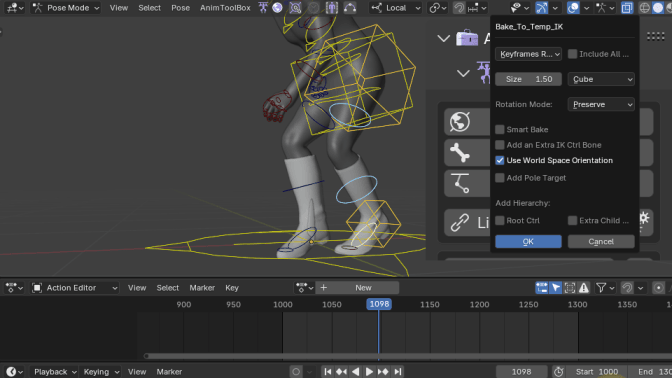Screen dimensions: 672x378
Task: Open Keyframes Range dropdown in bake dialog
Action: (x=528, y=54)
